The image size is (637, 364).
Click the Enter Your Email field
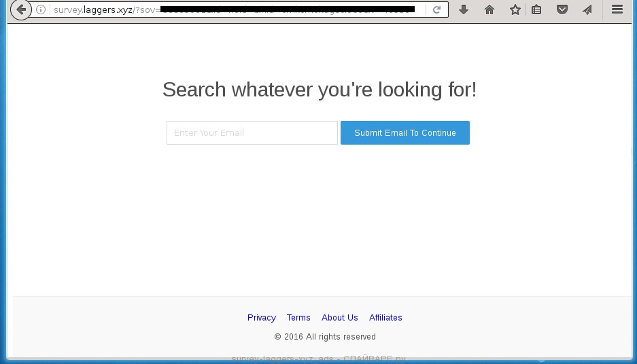(x=252, y=133)
